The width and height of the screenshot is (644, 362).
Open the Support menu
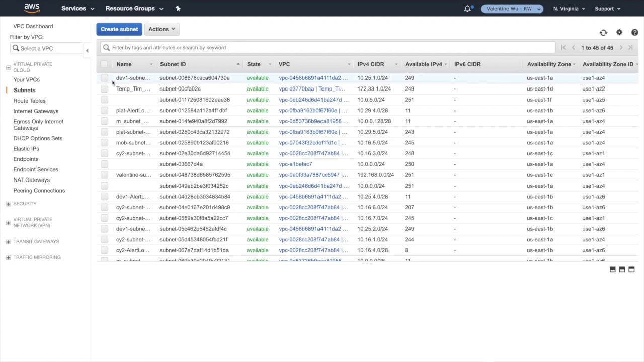(607, 9)
